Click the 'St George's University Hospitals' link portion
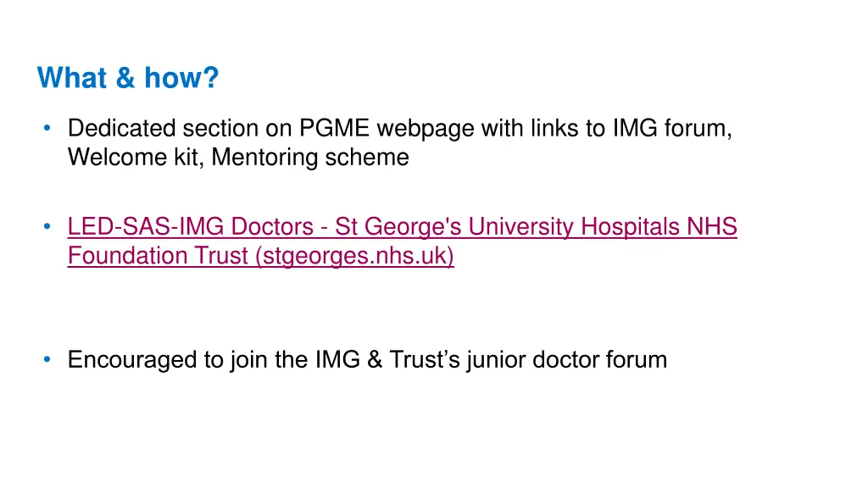868x488 pixels. 507,227
